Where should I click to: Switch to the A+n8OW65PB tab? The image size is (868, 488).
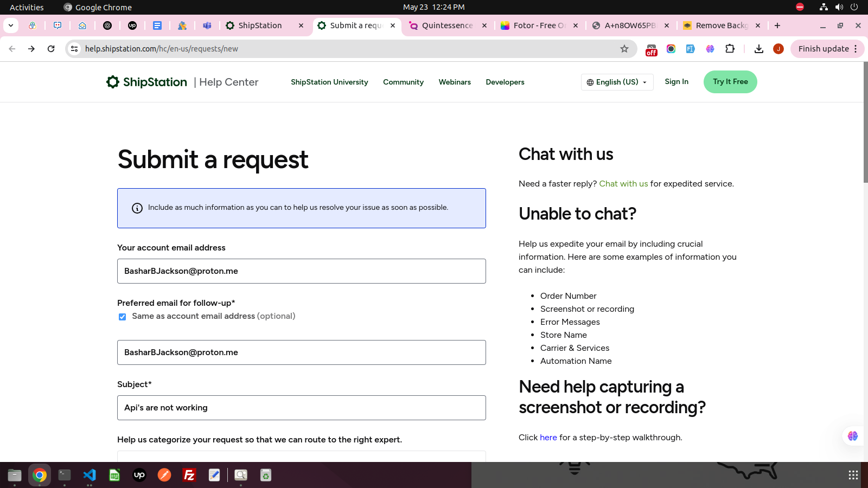[629, 25]
